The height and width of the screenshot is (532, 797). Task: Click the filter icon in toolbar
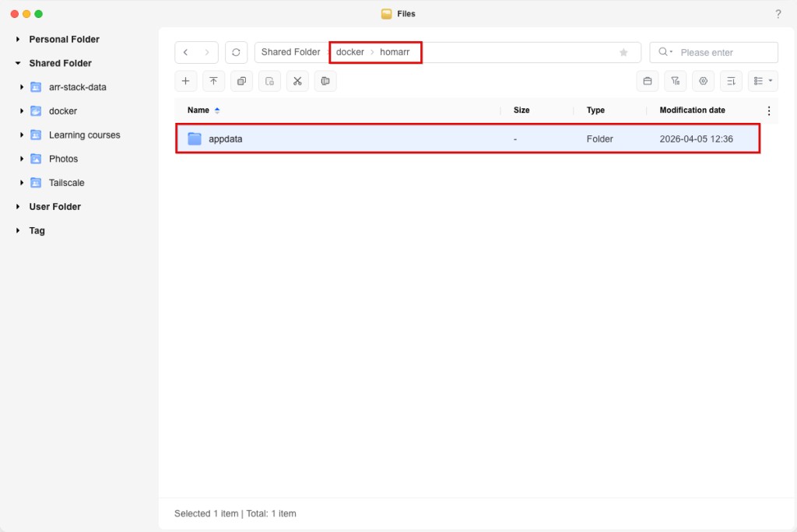point(675,81)
